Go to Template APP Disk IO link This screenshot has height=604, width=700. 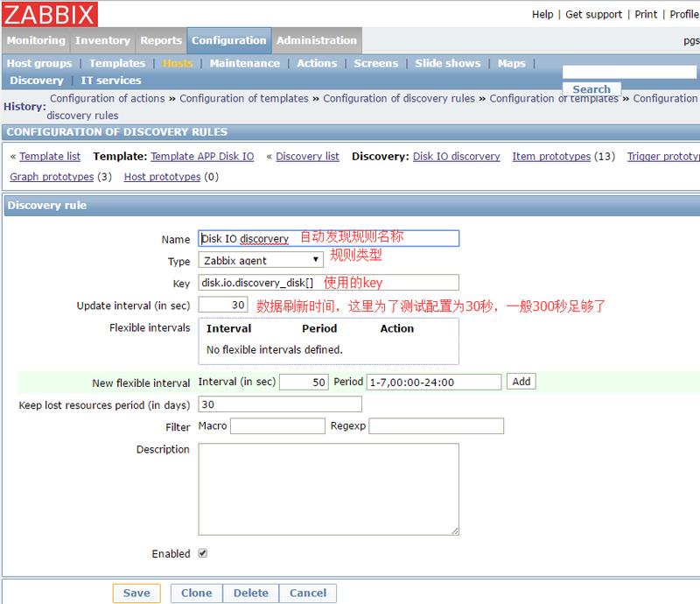point(202,156)
